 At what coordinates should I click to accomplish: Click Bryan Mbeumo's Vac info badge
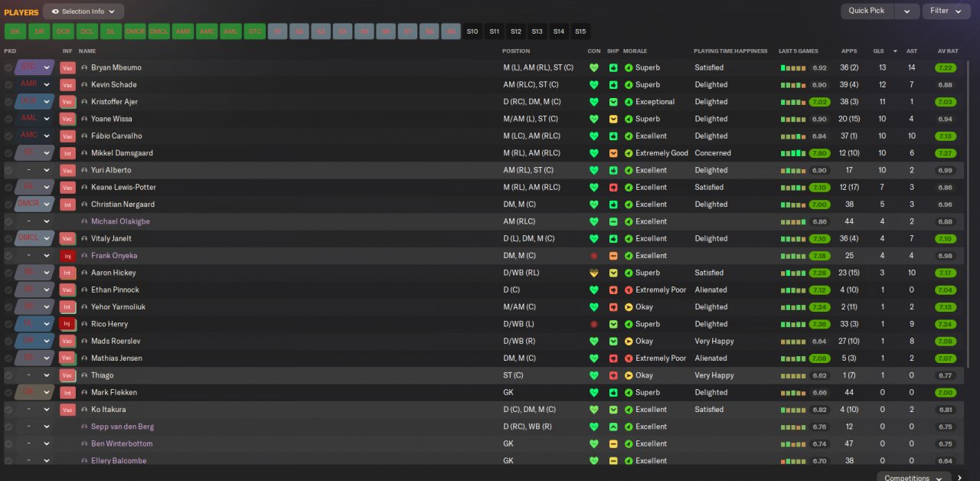pos(67,67)
